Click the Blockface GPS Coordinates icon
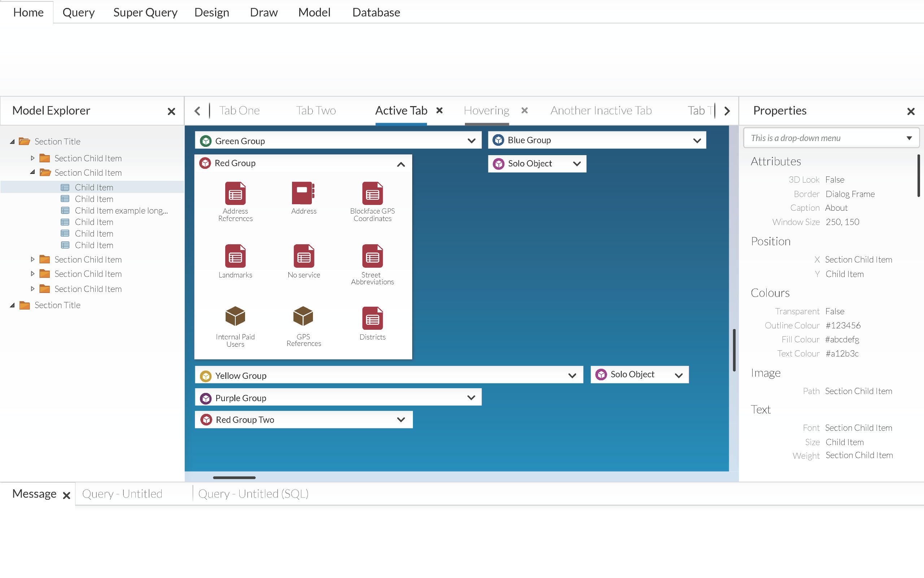The width and height of the screenshot is (924, 578). 372,193
